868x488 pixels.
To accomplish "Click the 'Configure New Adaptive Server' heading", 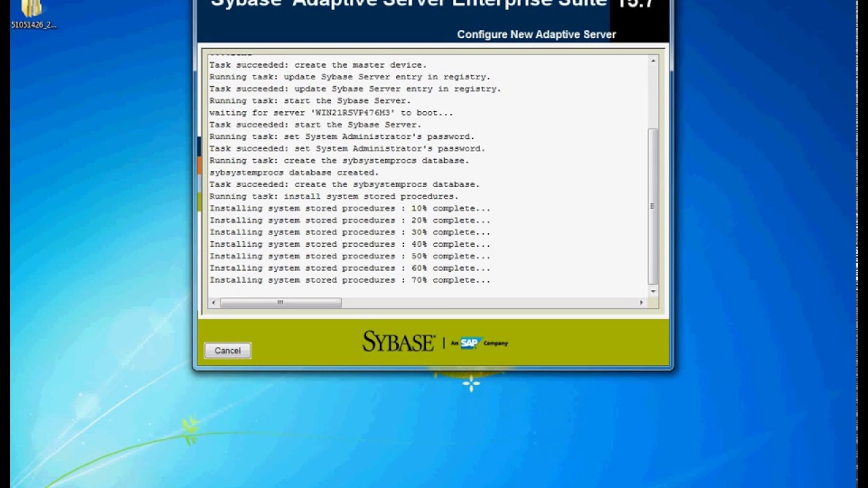I will (x=536, y=35).
